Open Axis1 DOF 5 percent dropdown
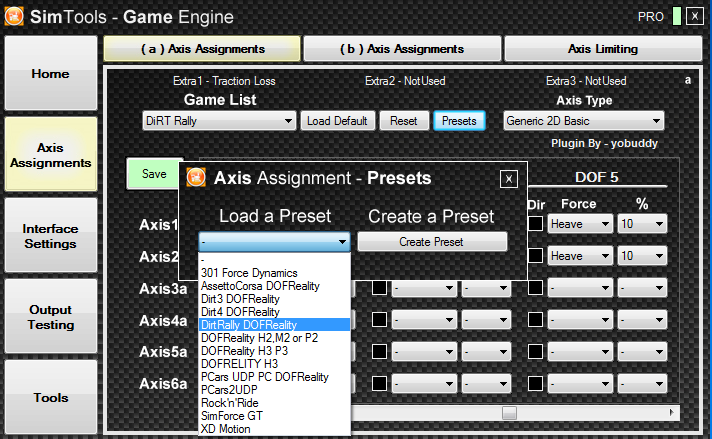Viewport: 712px width, 439px height. tap(642, 224)
